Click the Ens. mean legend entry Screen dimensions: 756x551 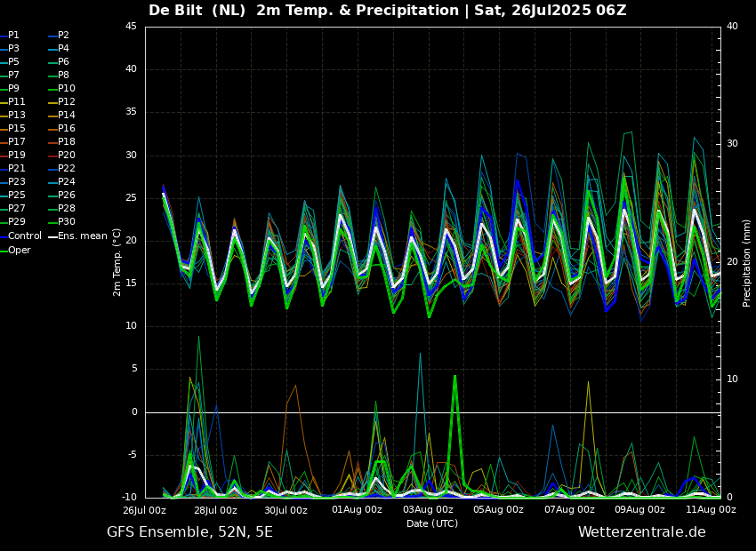[x=78, y=236]
